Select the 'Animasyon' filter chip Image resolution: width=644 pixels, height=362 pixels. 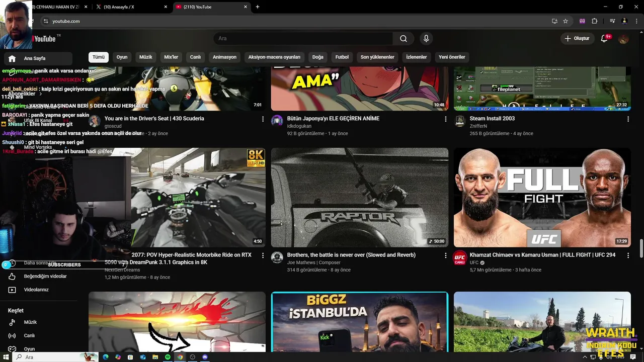coord(224,57)
